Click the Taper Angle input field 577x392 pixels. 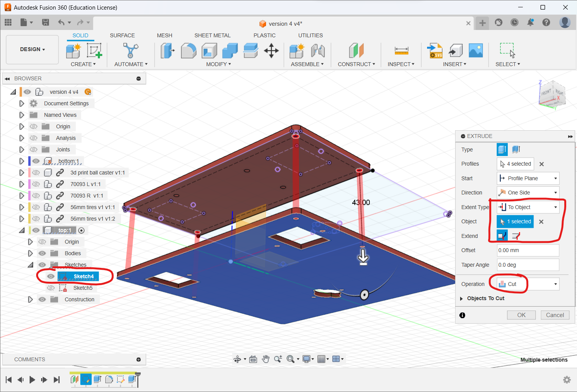point(528,265)
